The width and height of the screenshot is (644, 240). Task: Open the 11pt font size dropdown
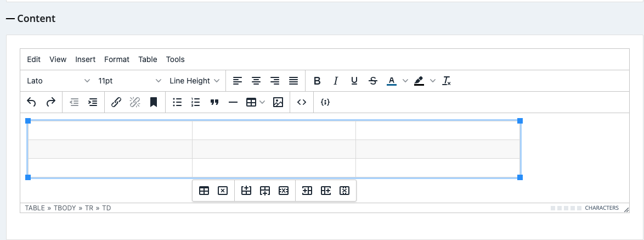[x=129, y=81]
